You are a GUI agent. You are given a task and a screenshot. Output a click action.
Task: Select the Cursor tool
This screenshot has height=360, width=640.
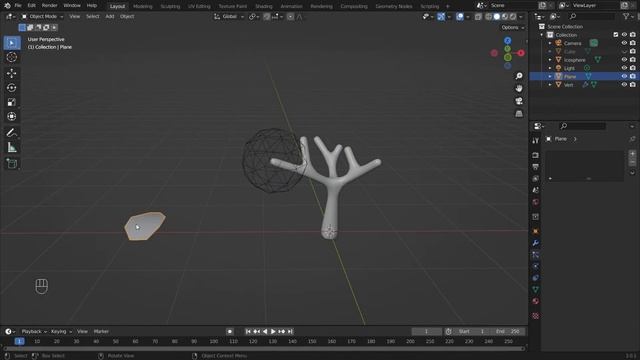coord(12,57)
